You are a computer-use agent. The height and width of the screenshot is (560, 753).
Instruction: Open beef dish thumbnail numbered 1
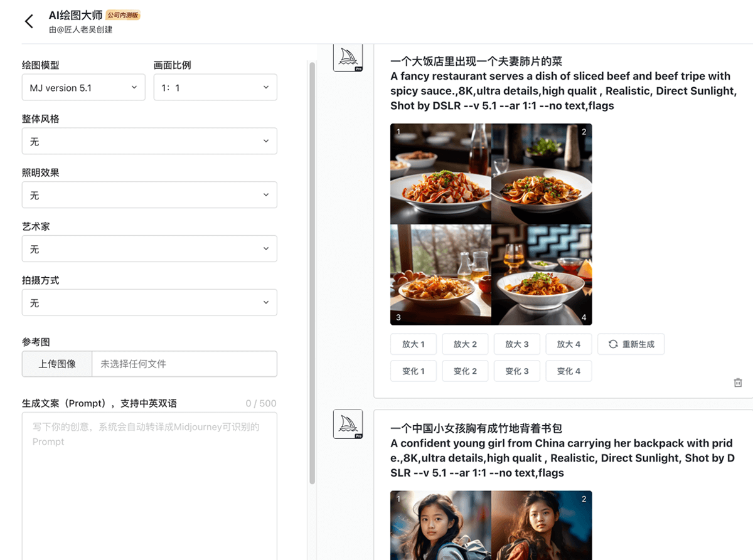pyautogui.click(x=441, y=174)
